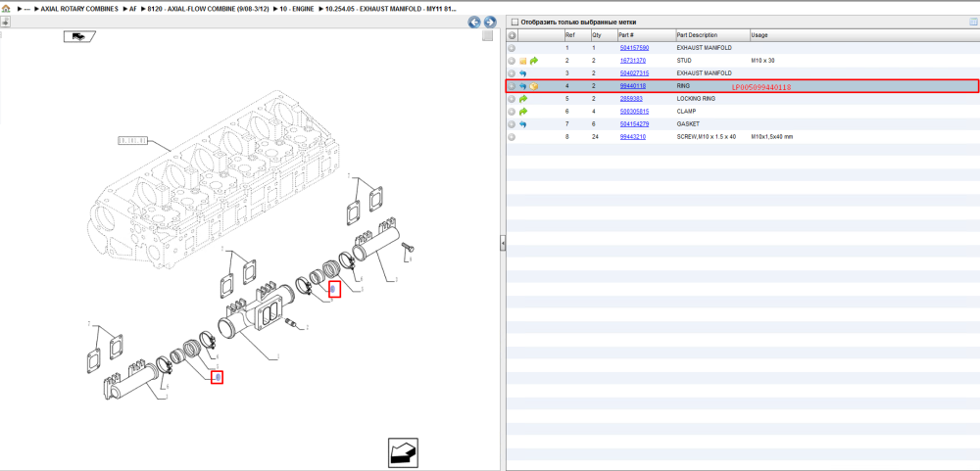Add part 504027315 using its circle icon
980x471 pixels.
[x=512, y=73]
